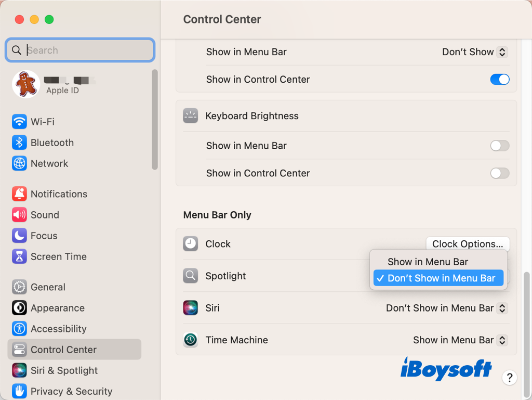Viewport: 532px width, 400px height.
Task: Click the Bluetooth icon in sidebar
Action: [19, 143]
